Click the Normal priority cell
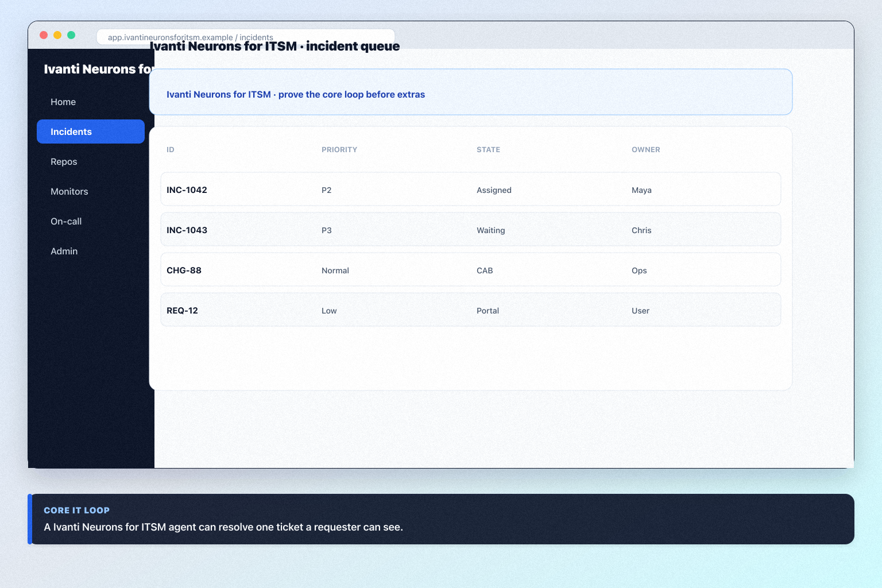Image resolution: width=882 pixels, height=588 pixels. (335, 270)
